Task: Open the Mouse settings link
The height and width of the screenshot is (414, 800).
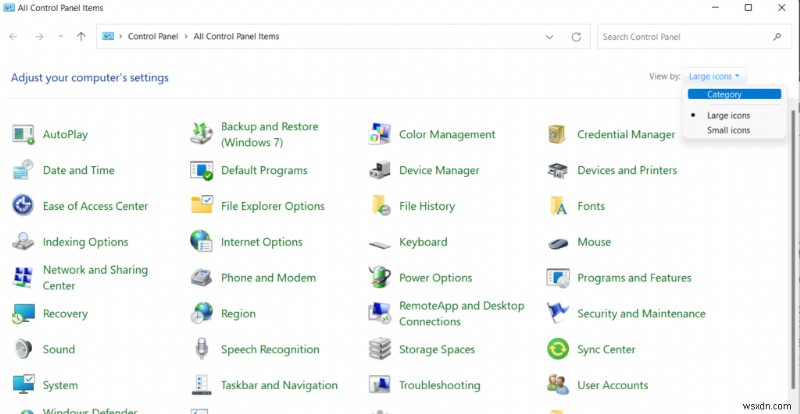Action: [594, 242]
